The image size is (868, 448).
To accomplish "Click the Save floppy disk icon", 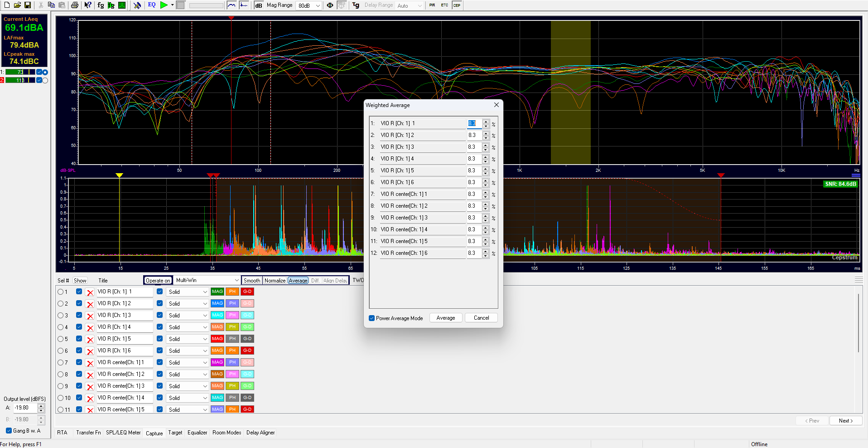I will (28, 5).
